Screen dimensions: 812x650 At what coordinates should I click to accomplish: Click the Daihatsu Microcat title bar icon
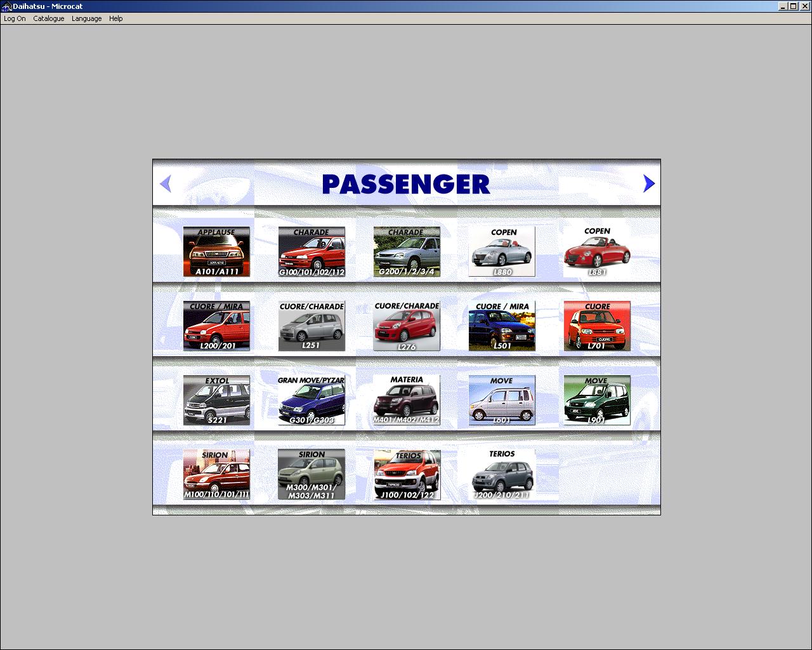click(x=6, y=6)
